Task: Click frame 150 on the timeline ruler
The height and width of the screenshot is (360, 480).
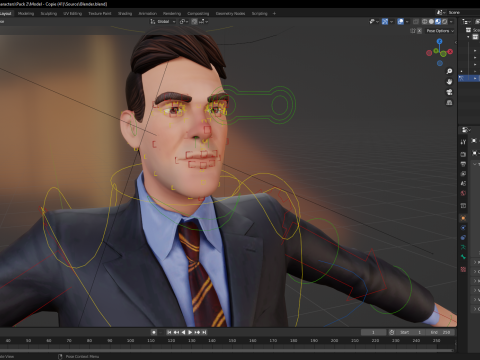Action: click(x=232, y=340)
